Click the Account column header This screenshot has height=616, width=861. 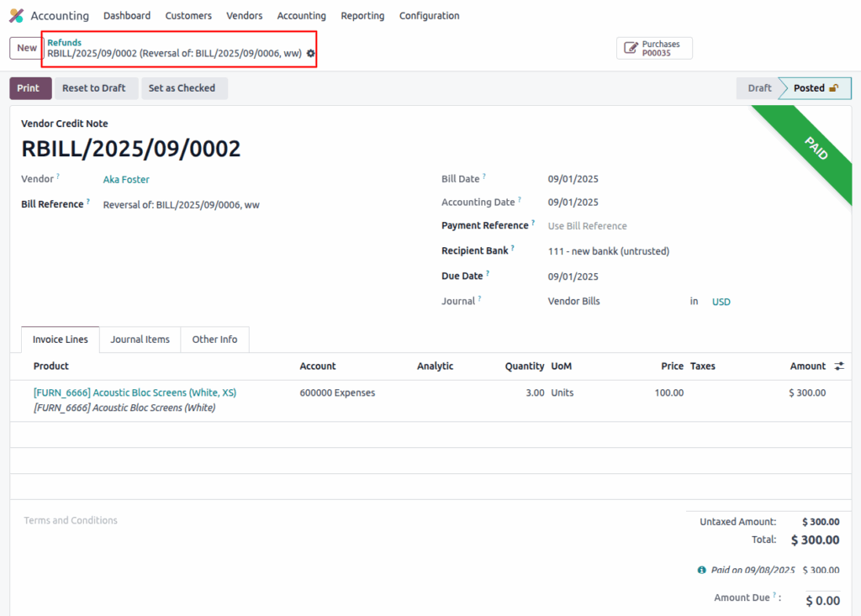point(317,366)
